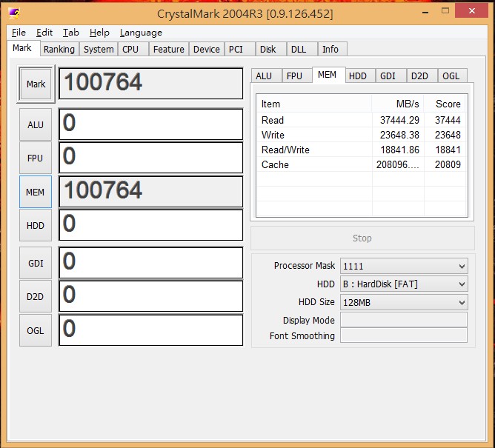This screenshot has width=495, height=448.
Task: Click the total Mark score 100764 field
Action: pos(151,83)
